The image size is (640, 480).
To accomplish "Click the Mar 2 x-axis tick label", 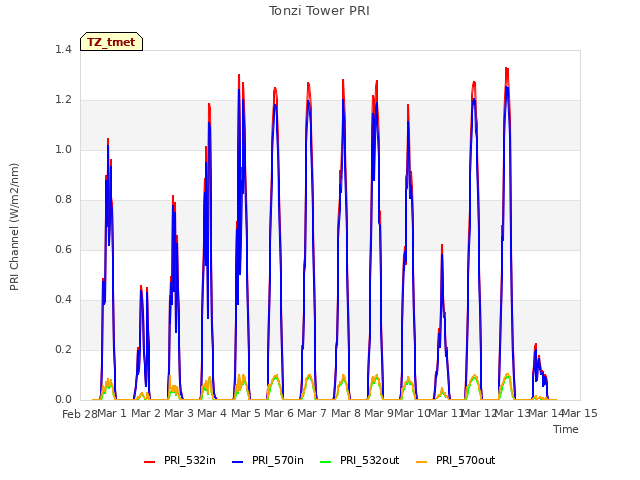I will 146,413.
